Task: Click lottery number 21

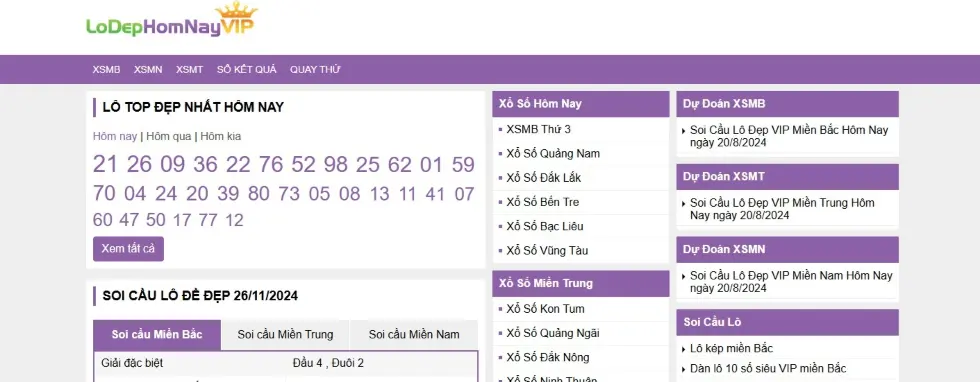Action: point(105,164)
